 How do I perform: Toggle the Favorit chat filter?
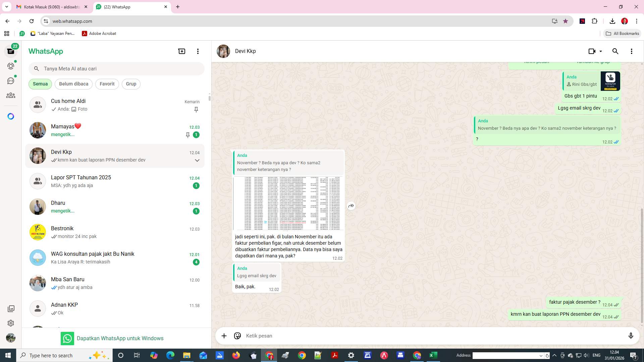pyautogui.click(x=107, y=84)
